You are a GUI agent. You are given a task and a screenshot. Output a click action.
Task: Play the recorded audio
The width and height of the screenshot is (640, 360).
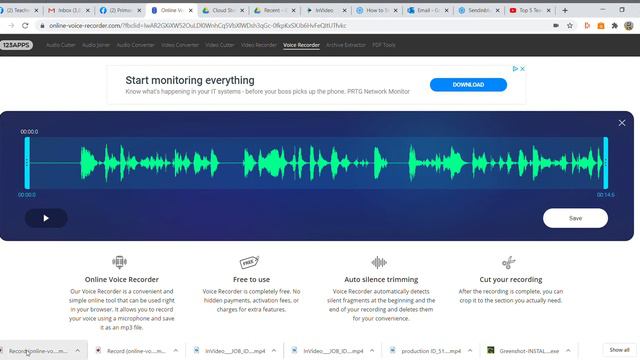pos(46,218)
